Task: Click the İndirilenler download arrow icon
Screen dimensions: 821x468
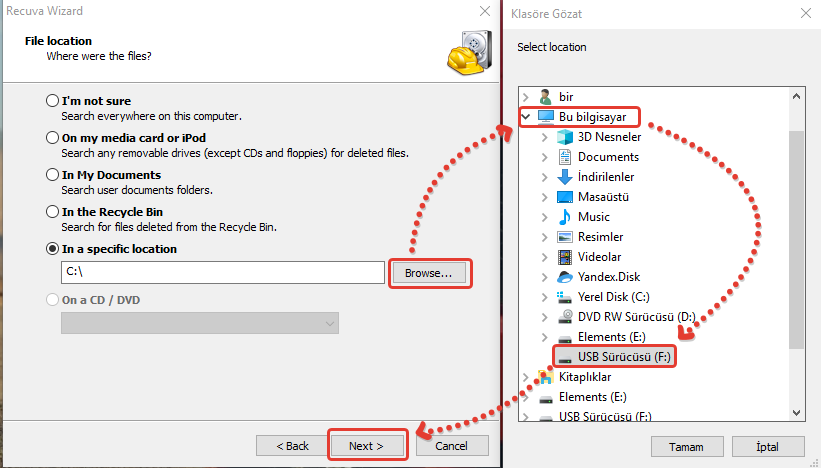Action: pyautogui.click(x=564, y=177)
